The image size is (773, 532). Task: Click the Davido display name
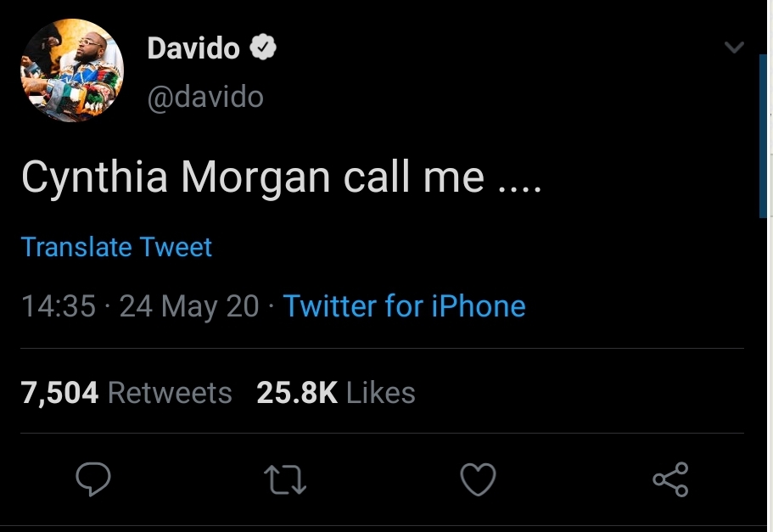(193, 48)
